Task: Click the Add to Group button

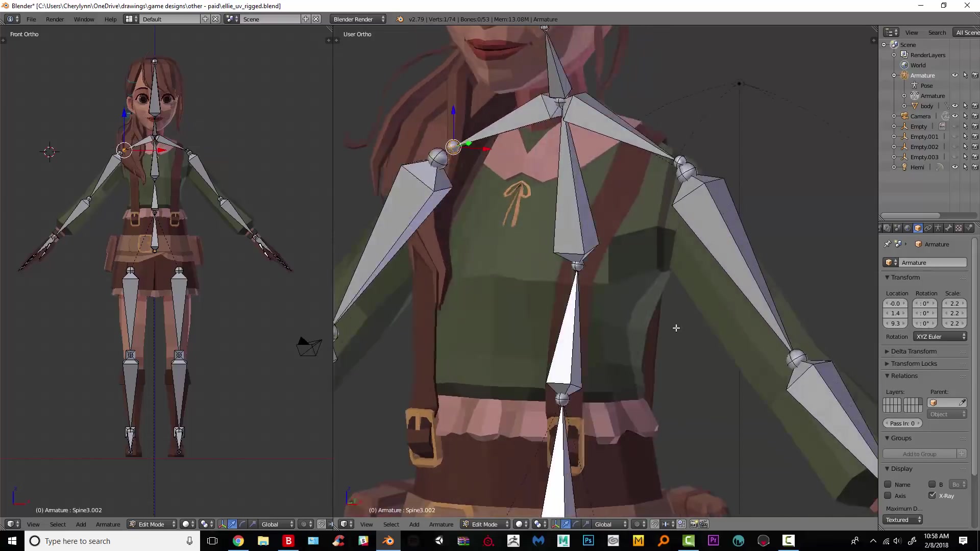Action: (x=920, y=454)
